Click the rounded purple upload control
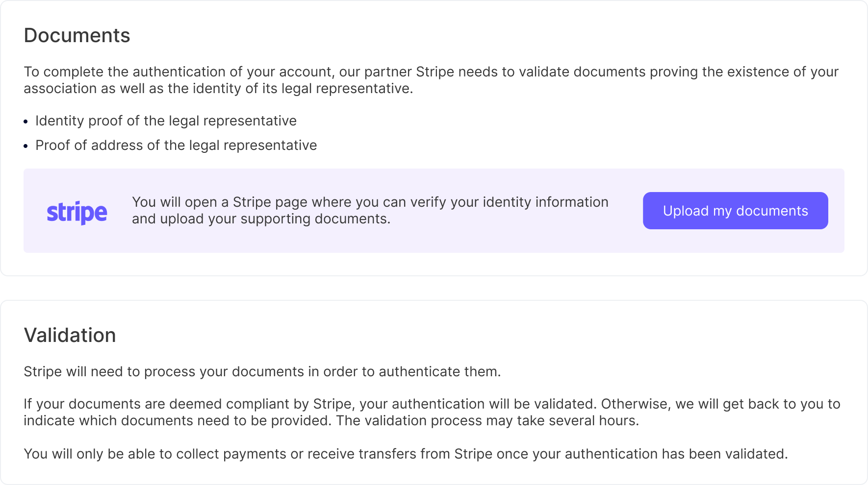868x485 pixels. [x=735, y=211]
